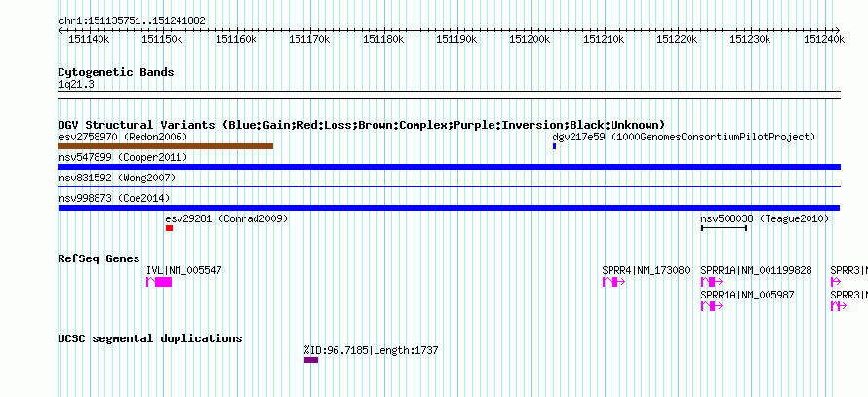Click the magenta SPRR4 gene glyph
868x397 pixels.
613,282
